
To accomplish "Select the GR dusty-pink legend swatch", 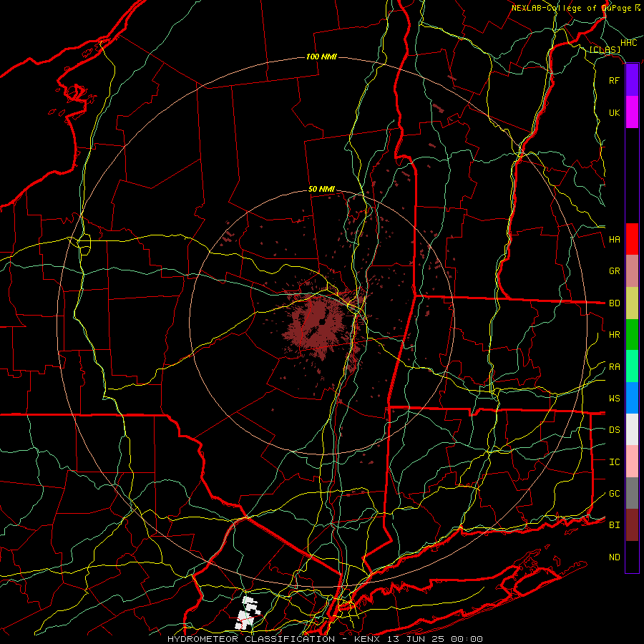I will tap(632, 271).
